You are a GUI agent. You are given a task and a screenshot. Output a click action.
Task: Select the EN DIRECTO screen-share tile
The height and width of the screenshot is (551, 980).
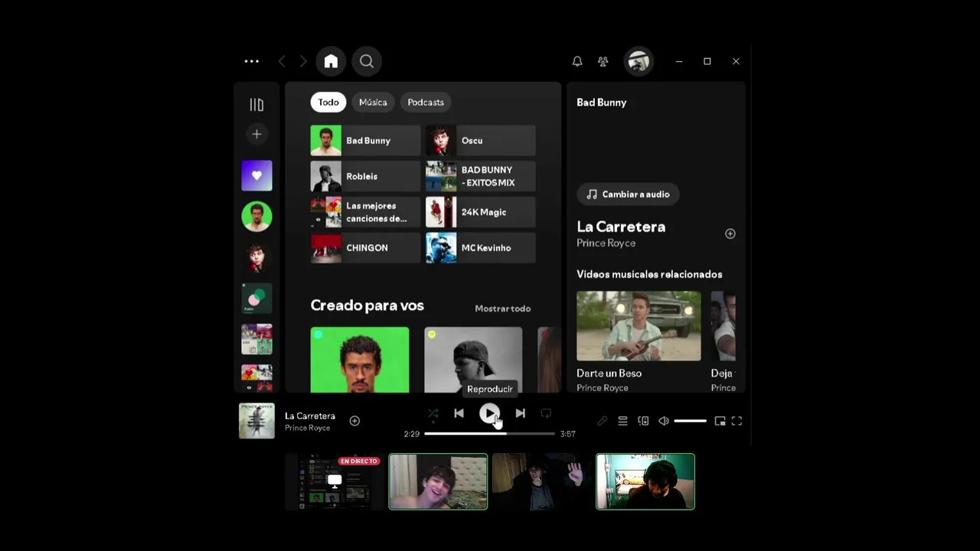[335, 481]
